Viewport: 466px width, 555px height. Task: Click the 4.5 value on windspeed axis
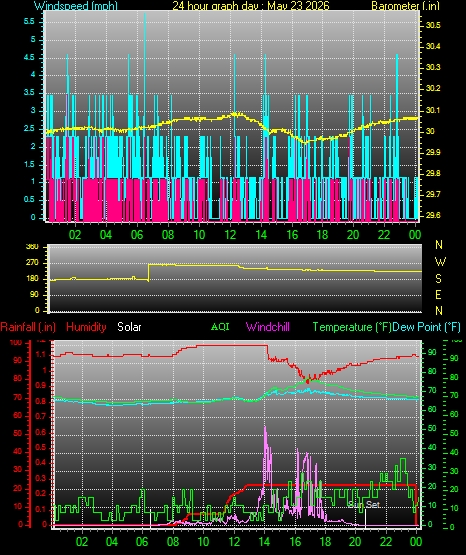click(x=29, y=57)
